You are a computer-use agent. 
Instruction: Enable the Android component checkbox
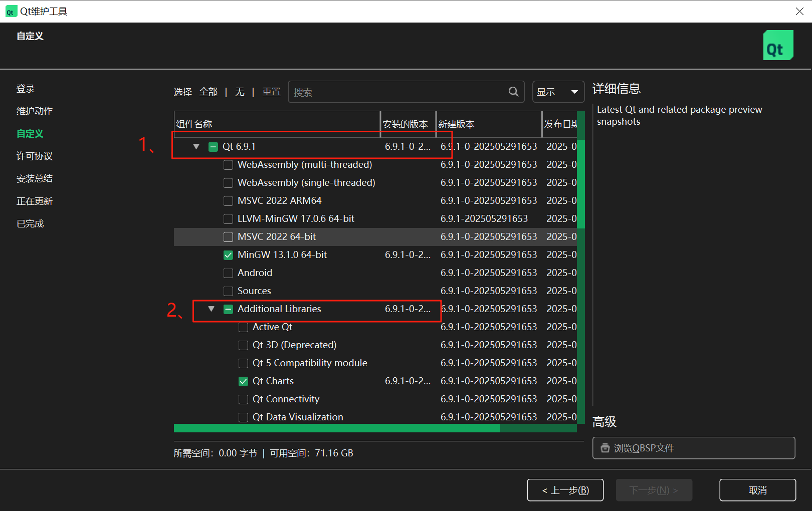228,273
